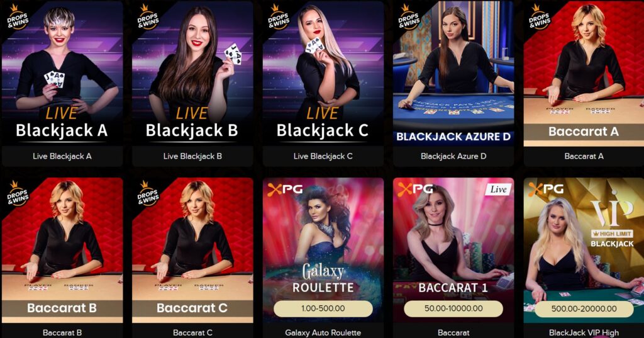Click the Baccarat A title label

pos(584,156)
